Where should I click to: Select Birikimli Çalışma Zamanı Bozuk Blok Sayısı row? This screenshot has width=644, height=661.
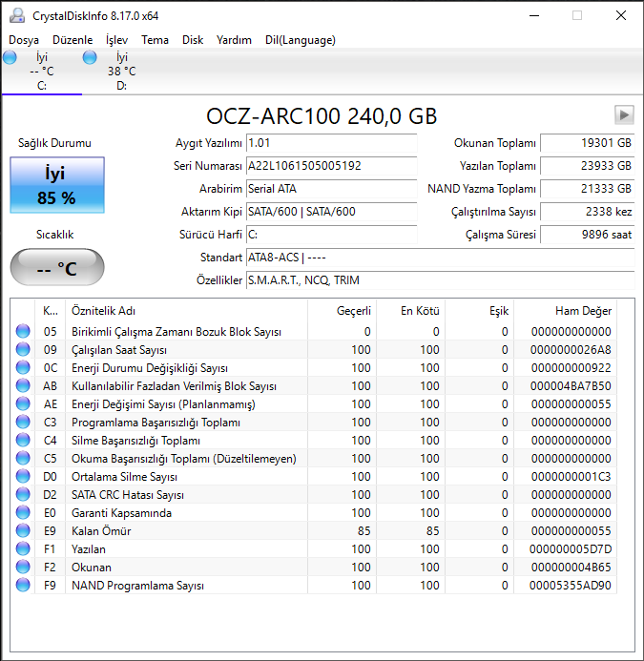click(x=314, y=331)
